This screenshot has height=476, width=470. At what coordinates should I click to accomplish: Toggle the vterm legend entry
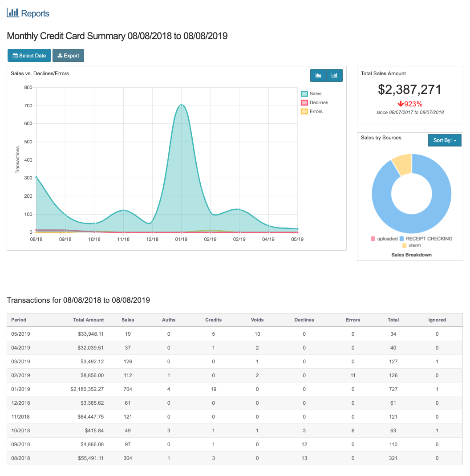click(x=410, y=245)
